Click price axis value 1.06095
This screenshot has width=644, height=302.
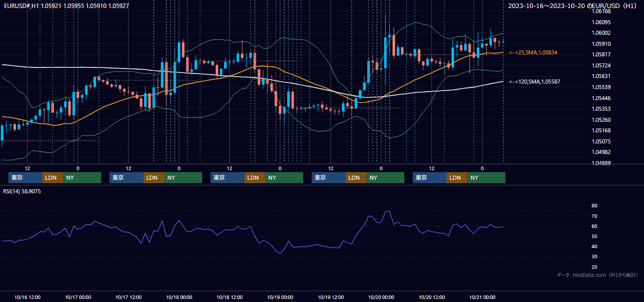coord(601,22)
